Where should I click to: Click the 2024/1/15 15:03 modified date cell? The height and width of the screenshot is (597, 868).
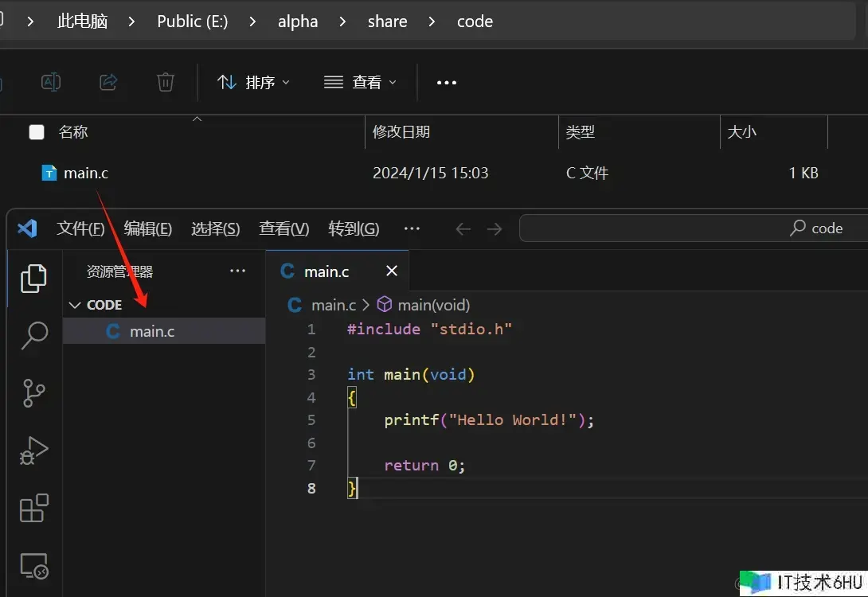coord(430,174)
